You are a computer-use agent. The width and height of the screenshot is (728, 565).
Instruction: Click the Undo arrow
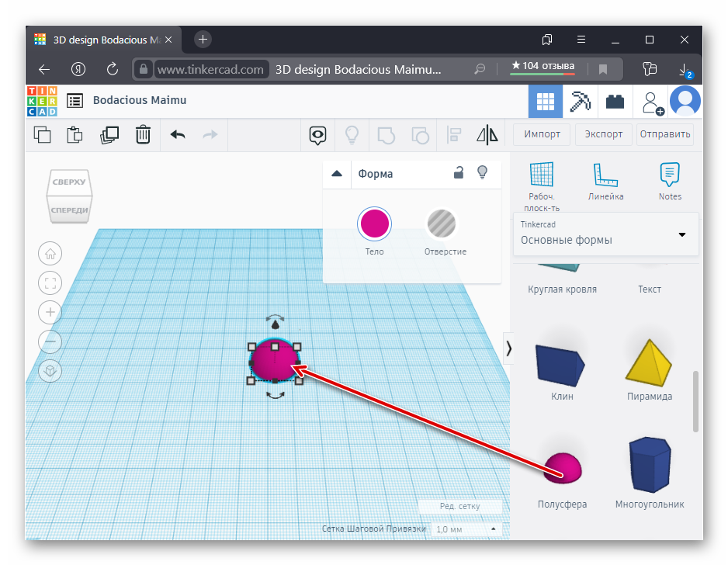[178, 134]
